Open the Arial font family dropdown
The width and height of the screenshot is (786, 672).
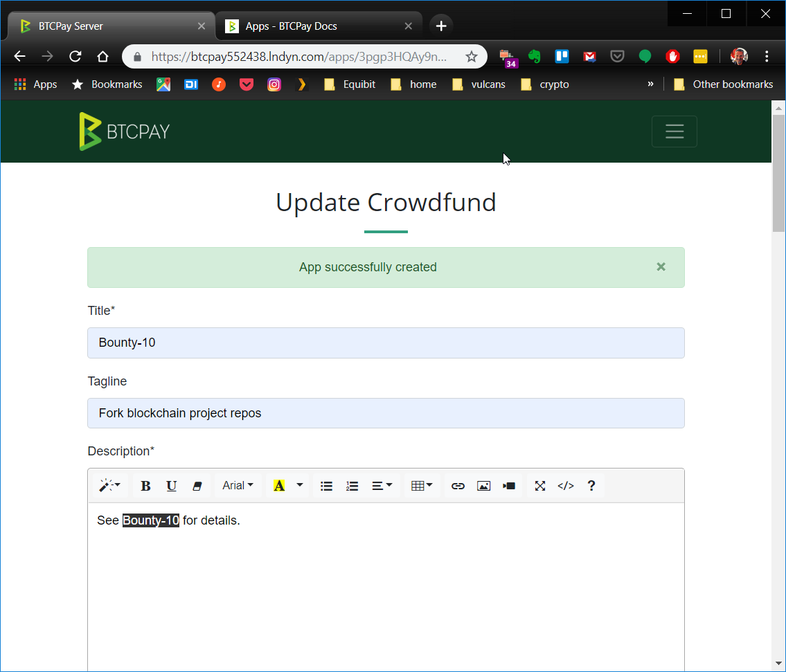coord(238,485)
